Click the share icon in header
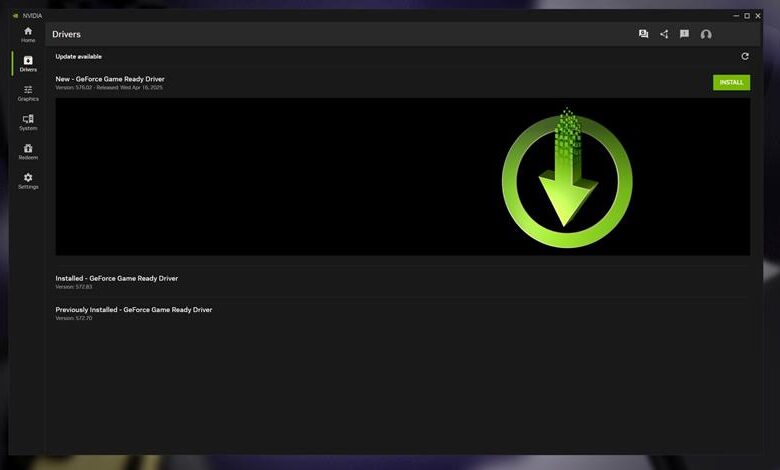 coord(664,34)
